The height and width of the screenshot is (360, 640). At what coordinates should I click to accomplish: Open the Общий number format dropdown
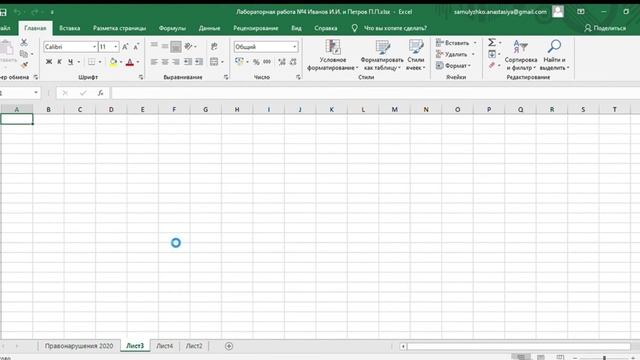tap(294, 47)
